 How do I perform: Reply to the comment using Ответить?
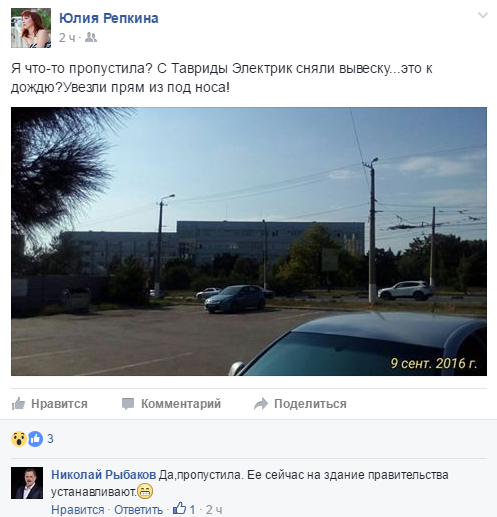pos(138,510)
